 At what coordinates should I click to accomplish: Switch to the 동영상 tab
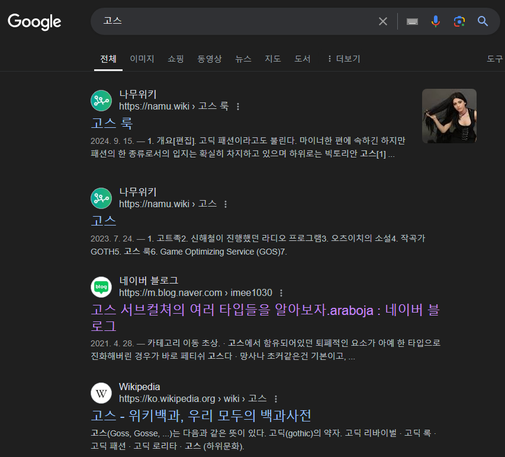(209, 59)
